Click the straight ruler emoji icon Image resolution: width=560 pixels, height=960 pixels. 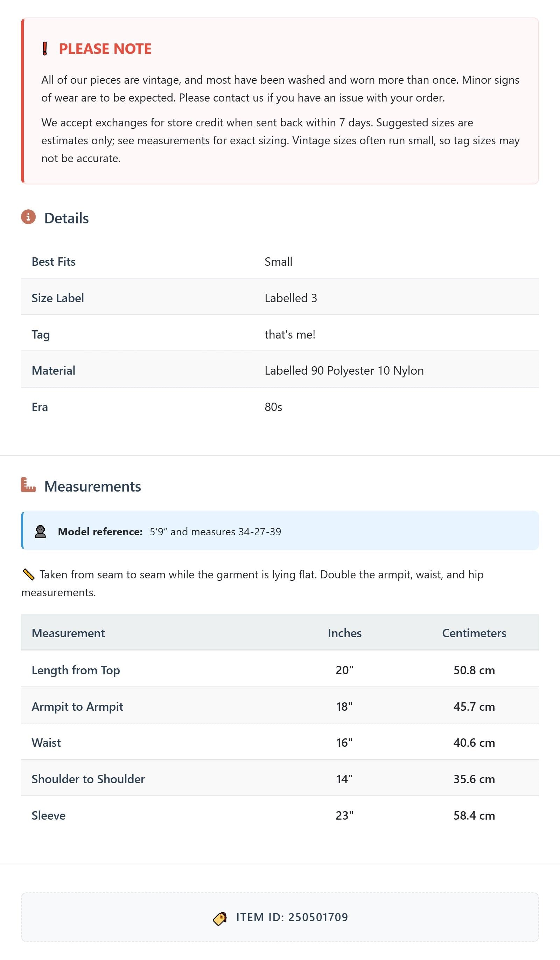(x=29, y=575)
